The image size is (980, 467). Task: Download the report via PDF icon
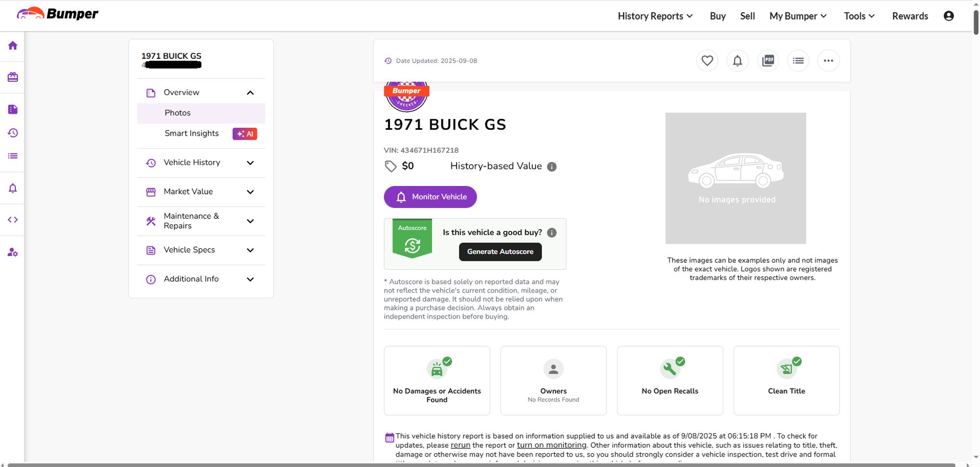(x=768, y=61)
